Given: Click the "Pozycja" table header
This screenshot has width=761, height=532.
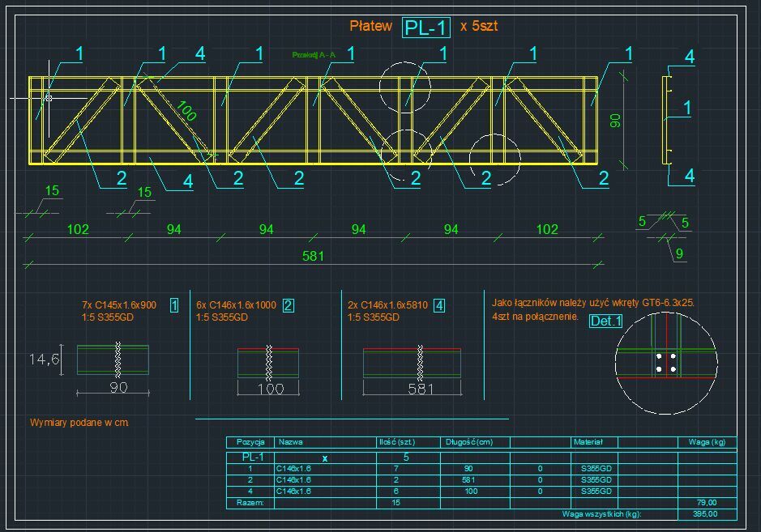Looking at the screenshot, I should pyautogui.click(x=250, y=442).
